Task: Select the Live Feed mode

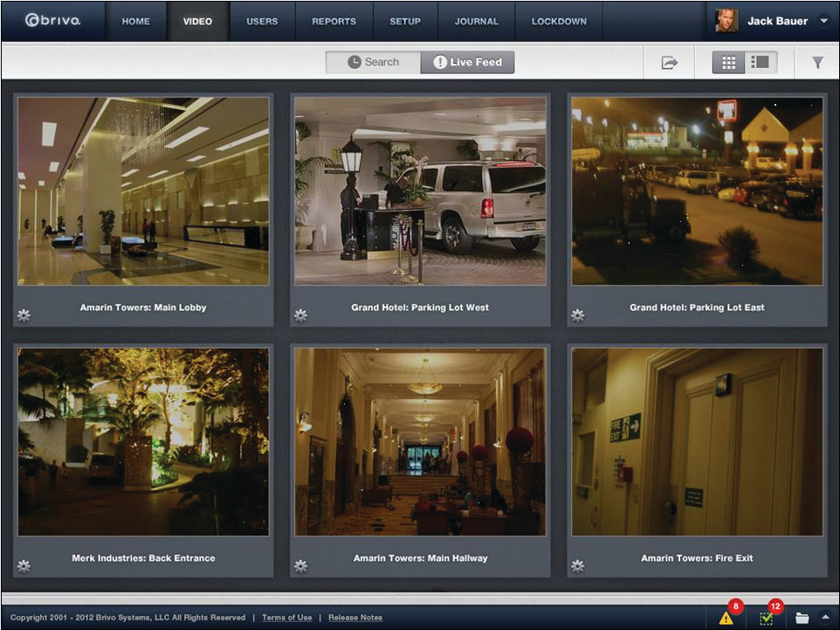Action: pyautogui.click(x=467, y=62)
